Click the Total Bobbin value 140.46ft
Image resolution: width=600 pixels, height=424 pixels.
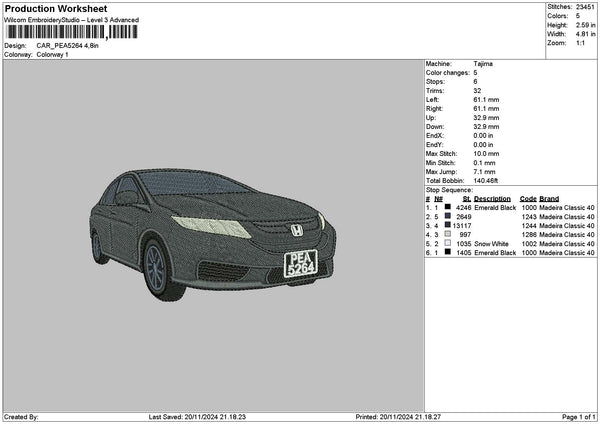(x=487, y=181)
